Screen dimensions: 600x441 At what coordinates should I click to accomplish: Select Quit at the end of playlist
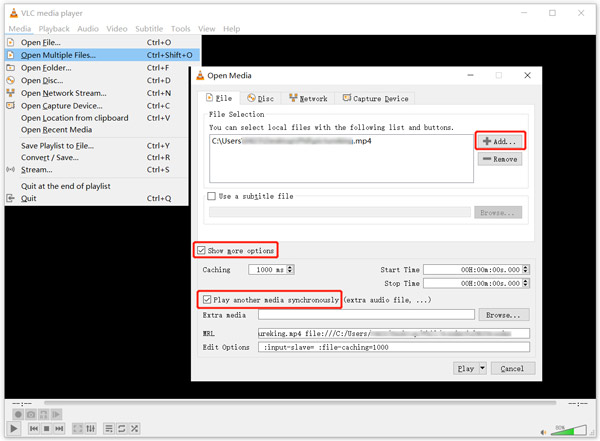coord(97,186)
